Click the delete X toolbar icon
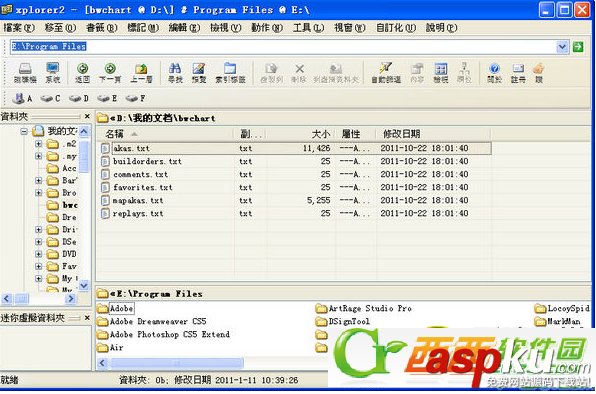This screenshot has height=394, width=596. click(299, 73)
